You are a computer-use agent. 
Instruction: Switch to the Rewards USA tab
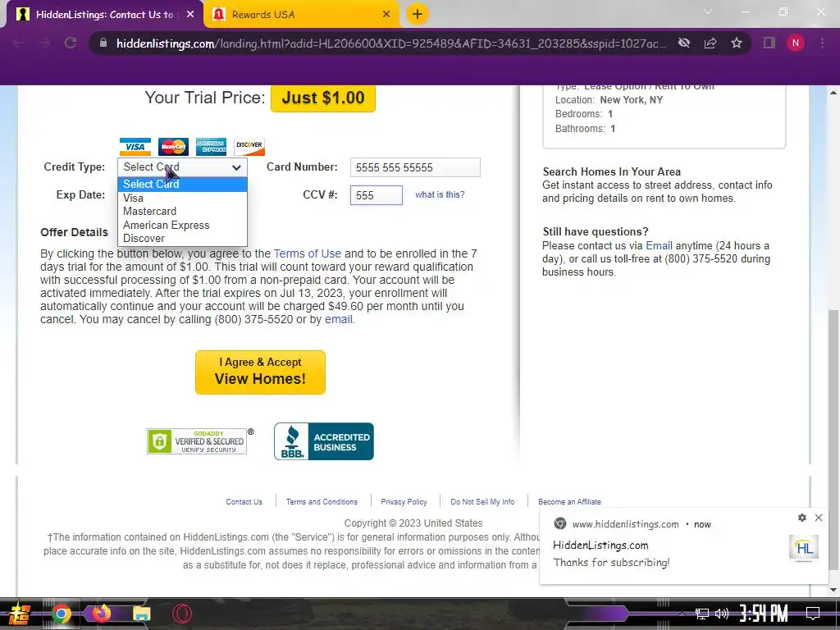point(302,15)
